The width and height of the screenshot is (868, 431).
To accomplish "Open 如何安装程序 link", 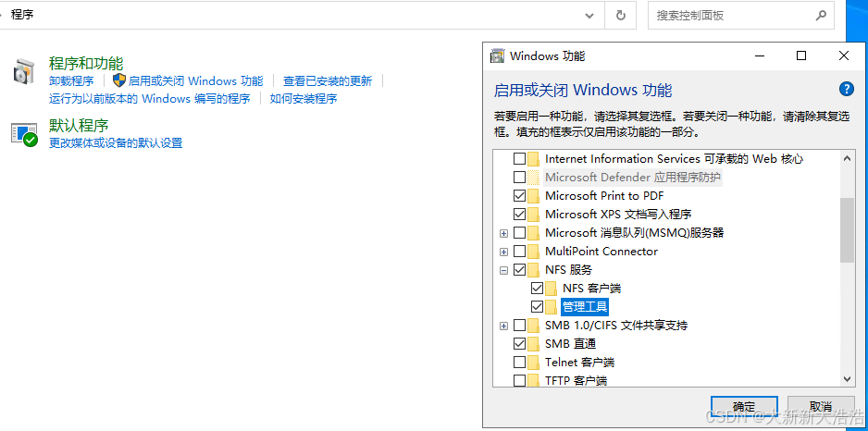I will (304, 98).
